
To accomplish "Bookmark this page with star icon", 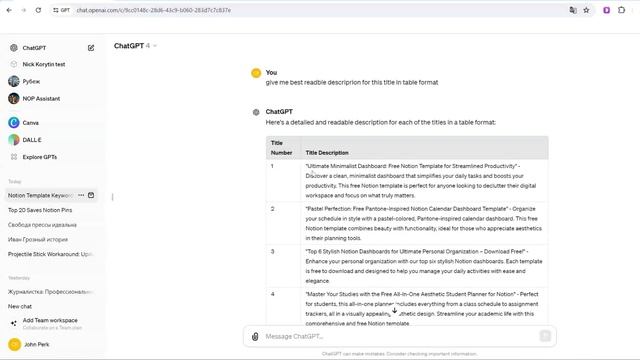I will [587, 10].
